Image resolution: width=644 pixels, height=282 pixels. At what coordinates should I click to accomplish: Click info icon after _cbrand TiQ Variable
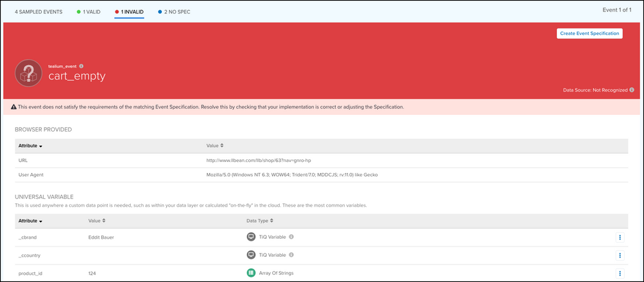[x=292, y=237]
